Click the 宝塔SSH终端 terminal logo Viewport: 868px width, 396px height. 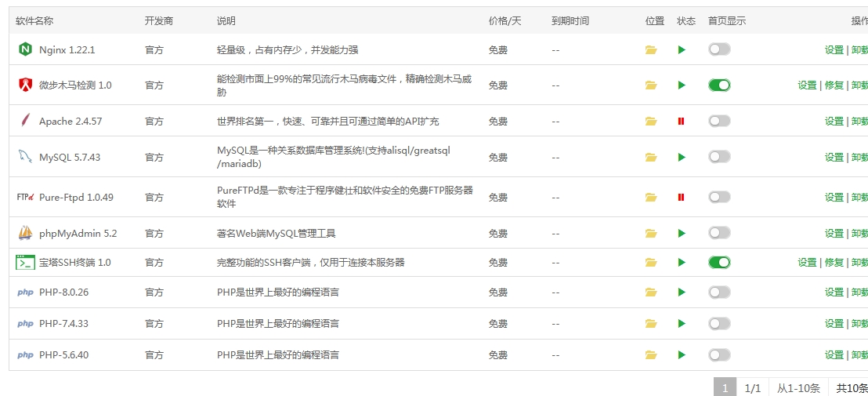coord(25,263)
